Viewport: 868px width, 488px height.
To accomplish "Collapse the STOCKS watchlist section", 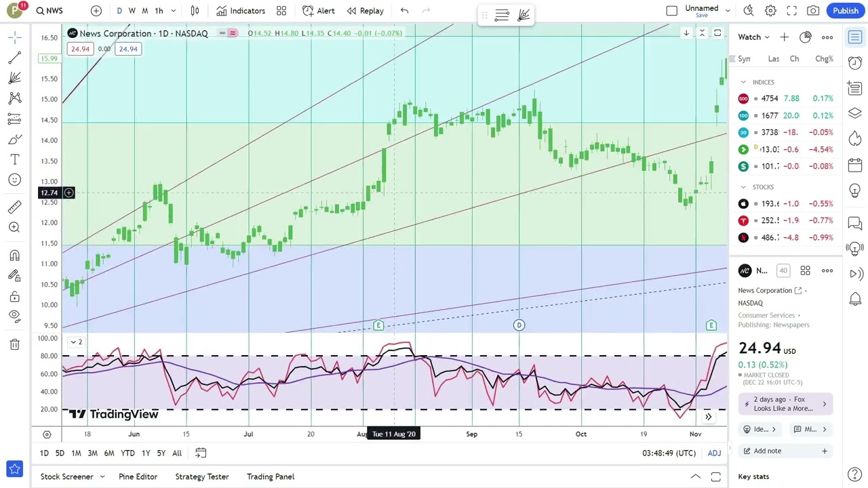I will [x=743, y=187].
